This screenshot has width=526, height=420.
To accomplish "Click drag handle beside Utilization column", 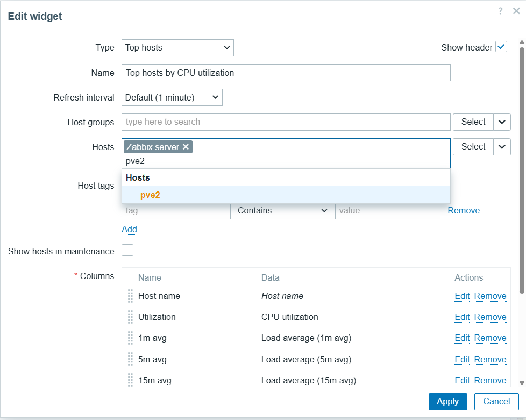I will [x=130, y=317].
